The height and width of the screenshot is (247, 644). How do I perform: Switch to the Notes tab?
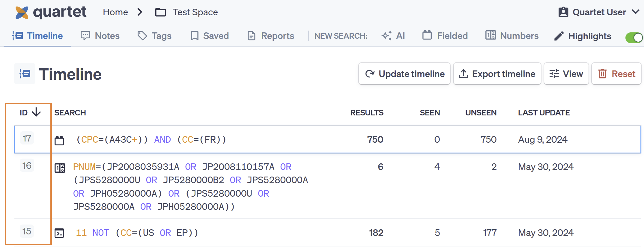[100, 36]
